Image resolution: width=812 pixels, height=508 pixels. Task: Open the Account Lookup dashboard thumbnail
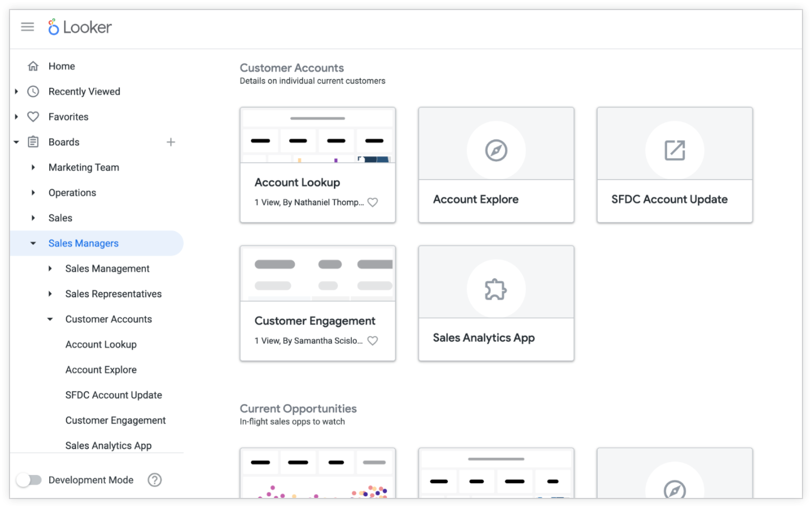tap(317, 136)
